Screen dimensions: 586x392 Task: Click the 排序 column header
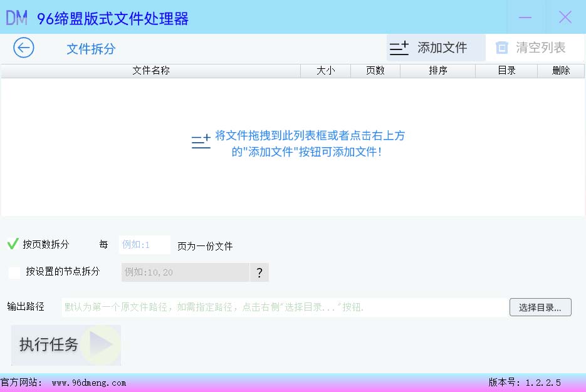point(437,71)
